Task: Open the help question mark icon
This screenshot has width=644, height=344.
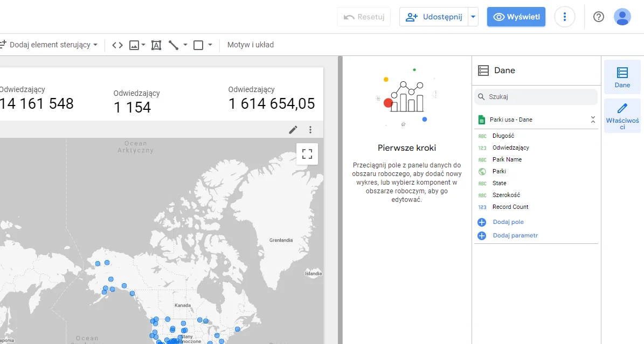Action: (x=598, y=17)
